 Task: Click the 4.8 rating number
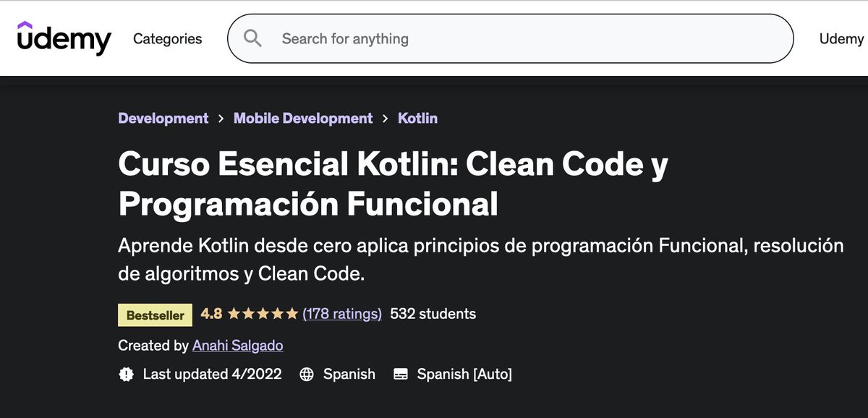[211, 314]
